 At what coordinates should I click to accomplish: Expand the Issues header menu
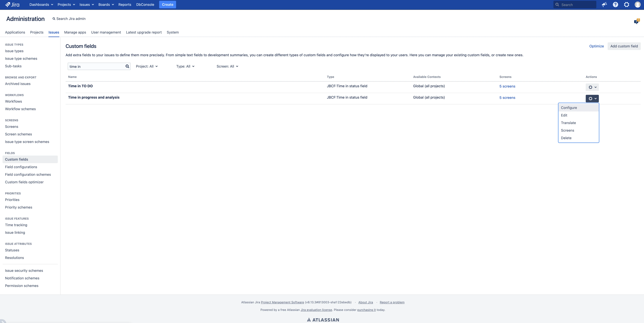pos(87,5)
